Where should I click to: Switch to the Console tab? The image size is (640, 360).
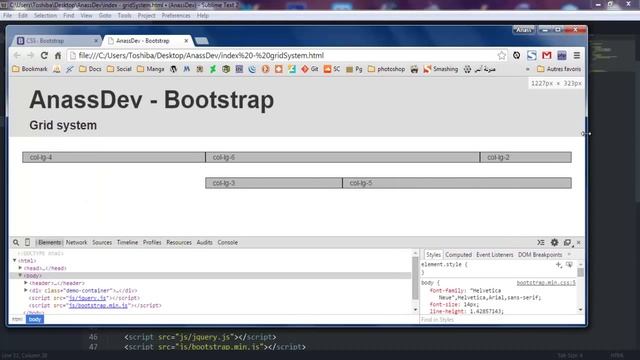point(227,242)
